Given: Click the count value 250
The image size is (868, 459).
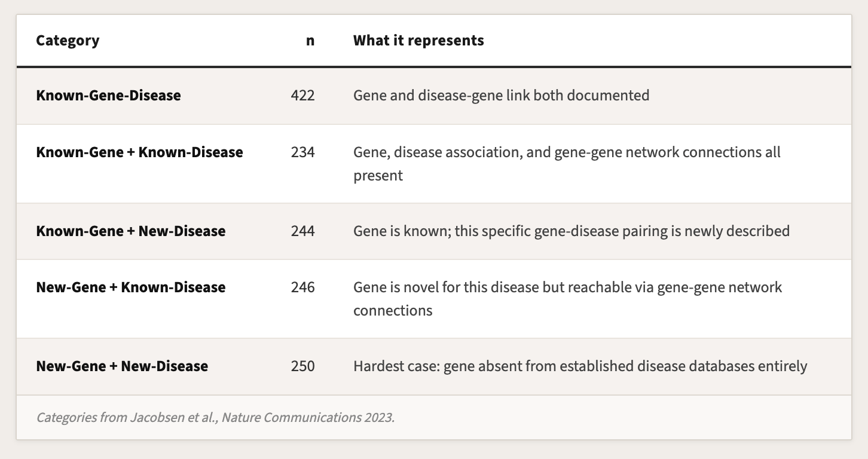Looking at the screenshot, I should [302, 366].
